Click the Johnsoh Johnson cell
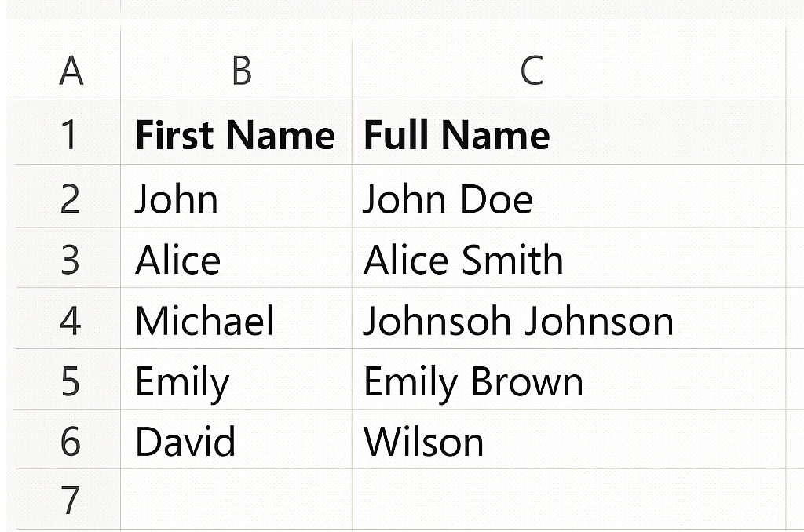The height and width of the screenshot is (532, 804). [x=518, y=321]
